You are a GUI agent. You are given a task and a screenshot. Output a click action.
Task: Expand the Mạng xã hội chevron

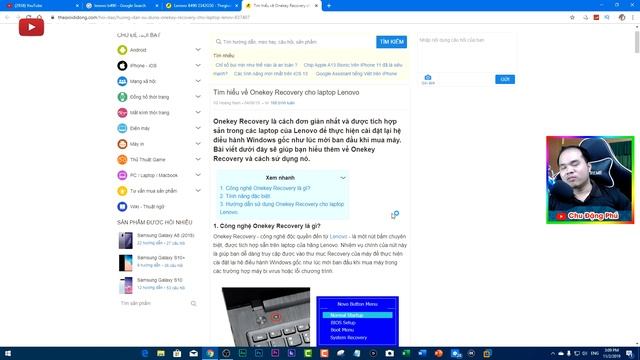tap(198, 81)
